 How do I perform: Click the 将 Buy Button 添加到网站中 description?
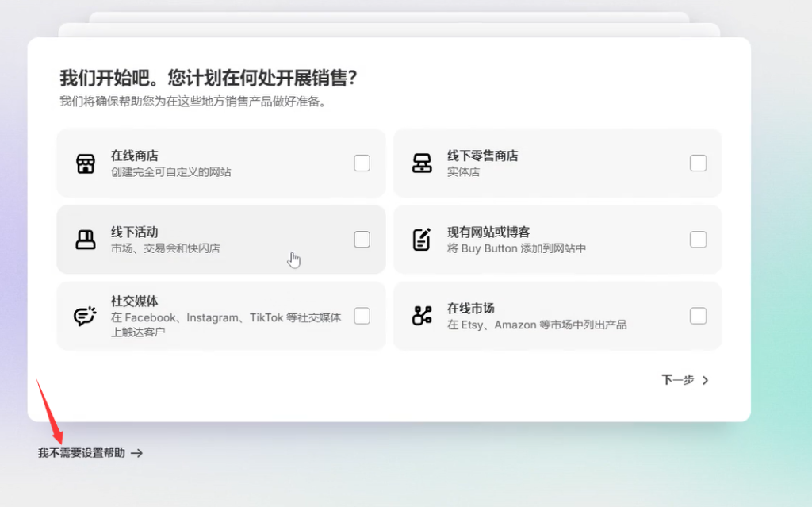(x=516, y=248)
